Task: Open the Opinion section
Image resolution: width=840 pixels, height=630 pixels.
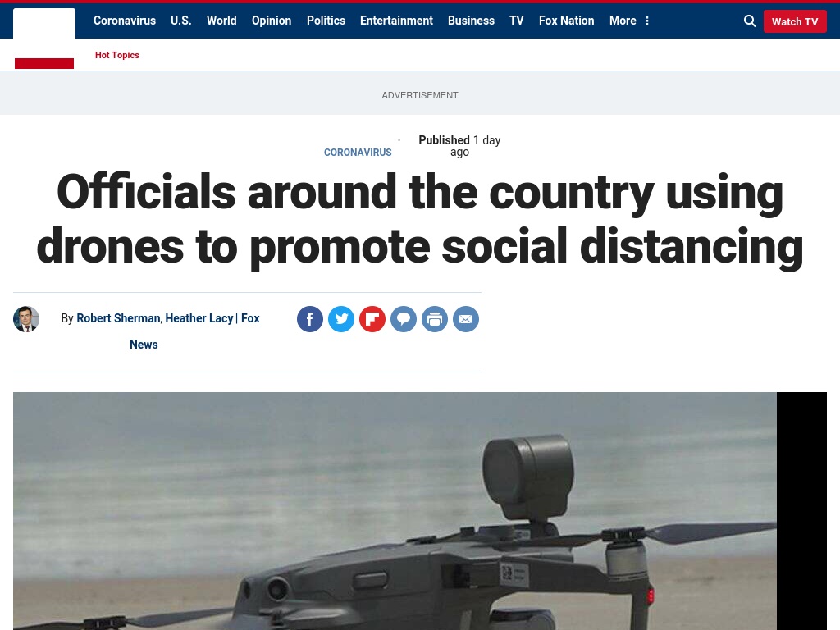Action: pyautogui.click(x=272, y=21)
